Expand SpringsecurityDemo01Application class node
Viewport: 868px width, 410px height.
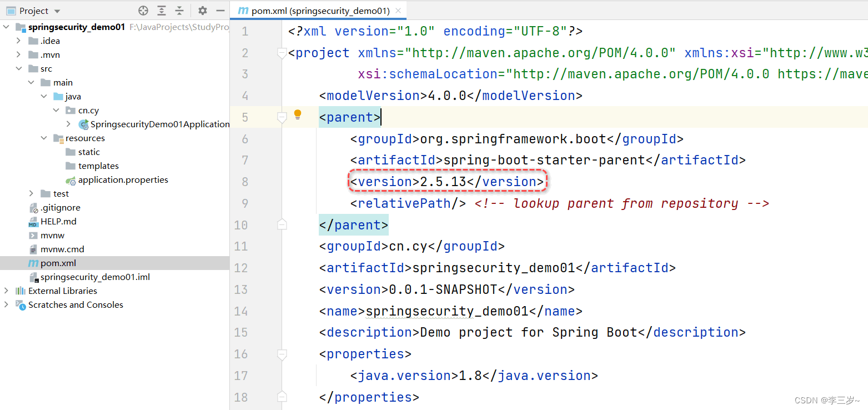pyautogui.click(x=69, y=124)
